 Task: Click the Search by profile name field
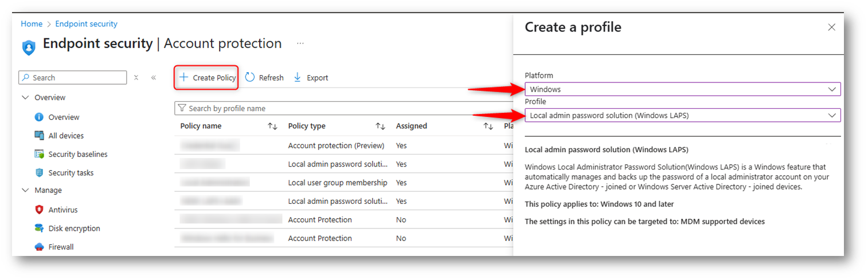coord(344,108)
